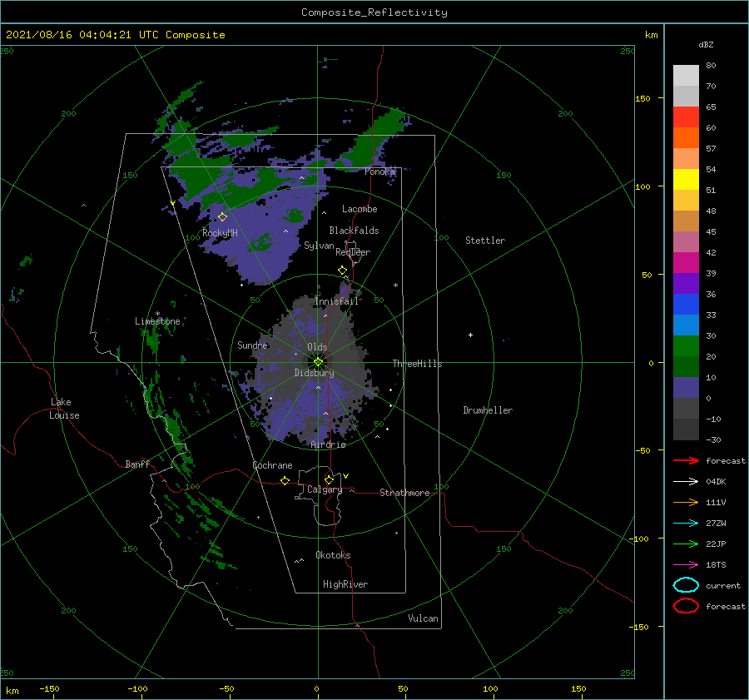Click the yellow diamond marker above Calgary
This screenshot has height=700, width=749.
pyautogui.click(x=329, y=479)
